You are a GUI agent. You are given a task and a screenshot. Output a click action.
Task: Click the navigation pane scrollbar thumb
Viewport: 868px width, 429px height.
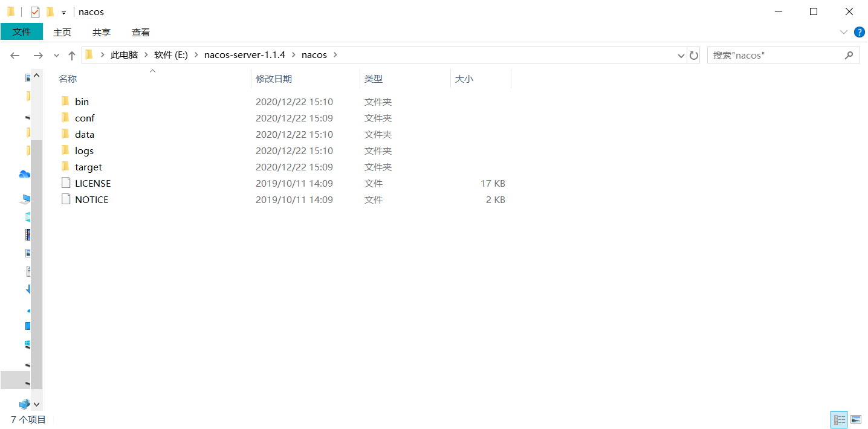coord(36,264)
